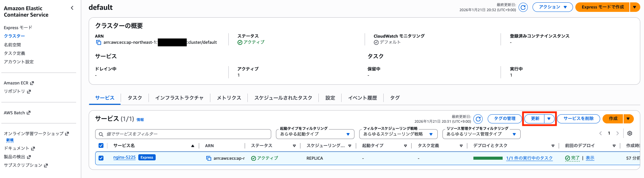644x178 pixels.
Task: Open the 情報 link beside the サービス heading
Action: (x=140, y=120)
